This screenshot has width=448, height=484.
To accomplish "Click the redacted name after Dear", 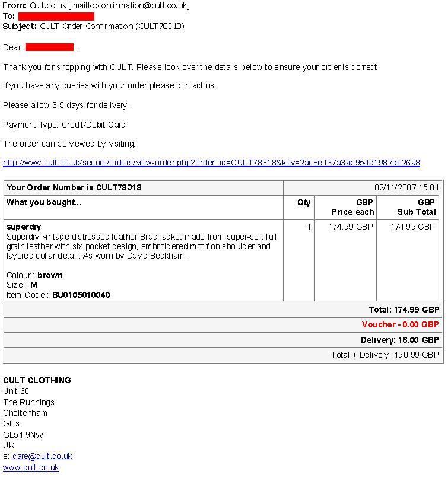I will [x=49, y=47].
